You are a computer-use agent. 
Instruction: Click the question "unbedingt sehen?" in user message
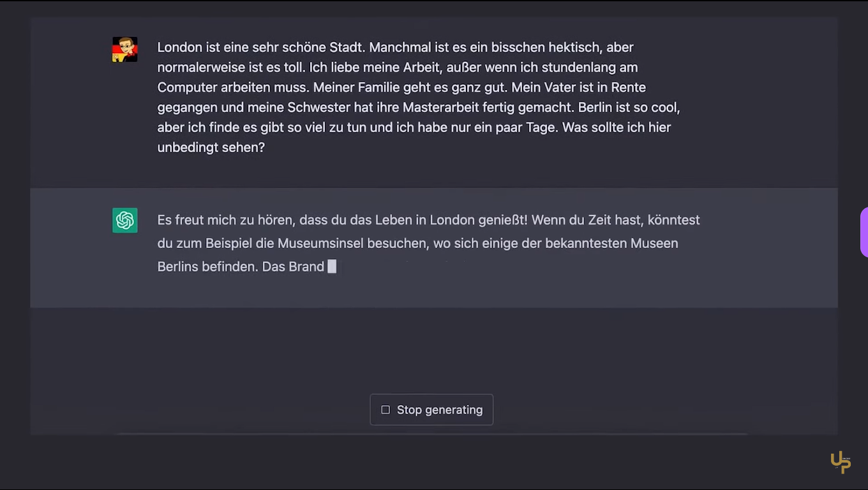click(x=211, y=147)
